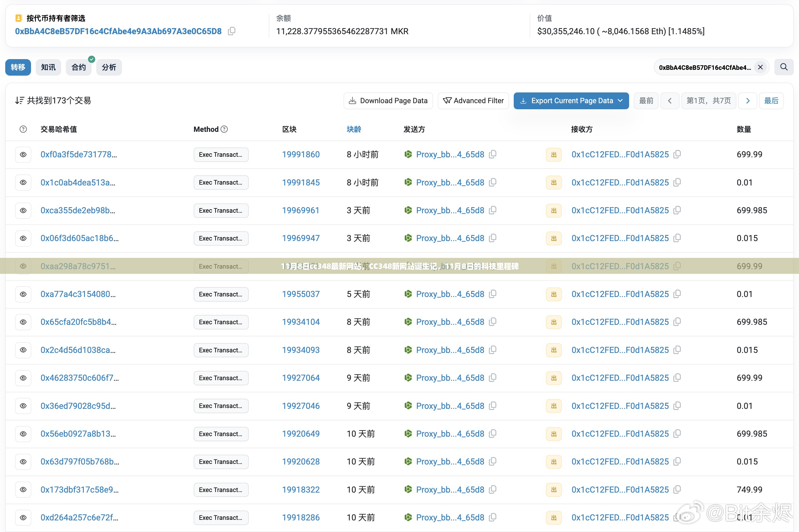Copy receiver address in block 19969961 row
This screenshot has width=799, height=532.
click(677, 210)
